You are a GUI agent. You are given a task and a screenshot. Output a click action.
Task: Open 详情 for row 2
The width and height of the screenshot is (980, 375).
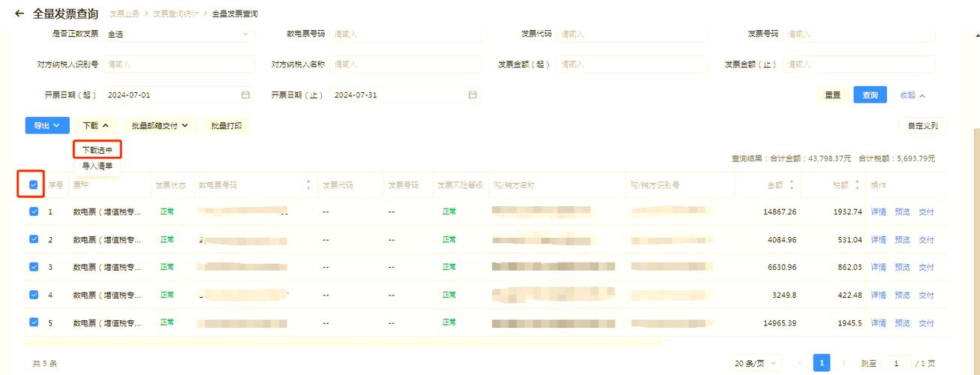click(878, 240)
